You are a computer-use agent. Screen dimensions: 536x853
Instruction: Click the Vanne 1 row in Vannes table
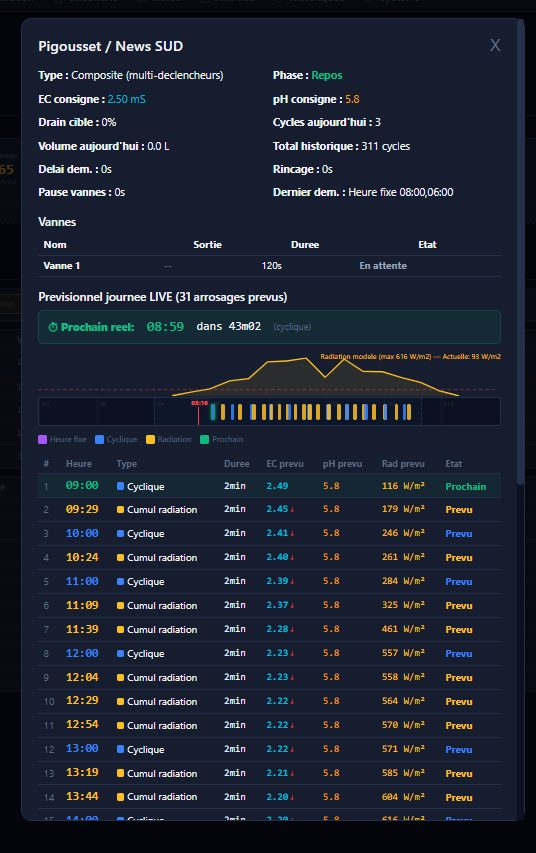(x=269, y=266)
